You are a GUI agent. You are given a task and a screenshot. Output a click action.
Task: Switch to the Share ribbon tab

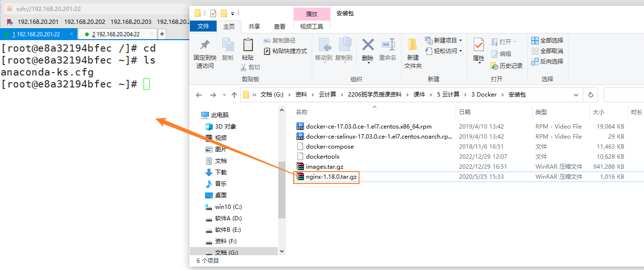tap(254, 27)
